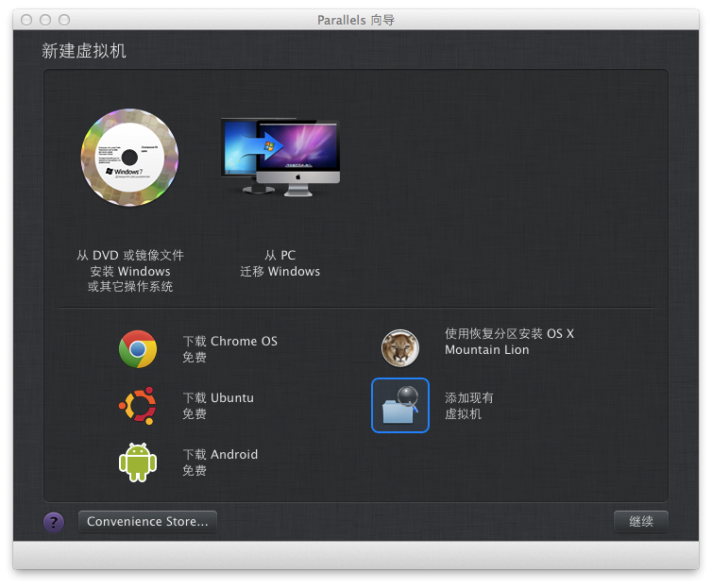This screenshot has height=588, width=712.
Task: Click the 继续 continue button
Action: click(x=641, y=521)
